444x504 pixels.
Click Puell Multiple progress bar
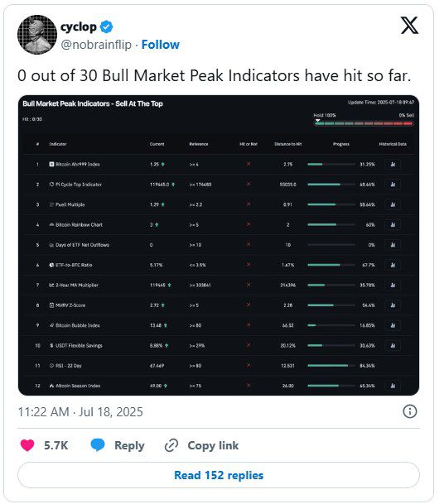331,204
